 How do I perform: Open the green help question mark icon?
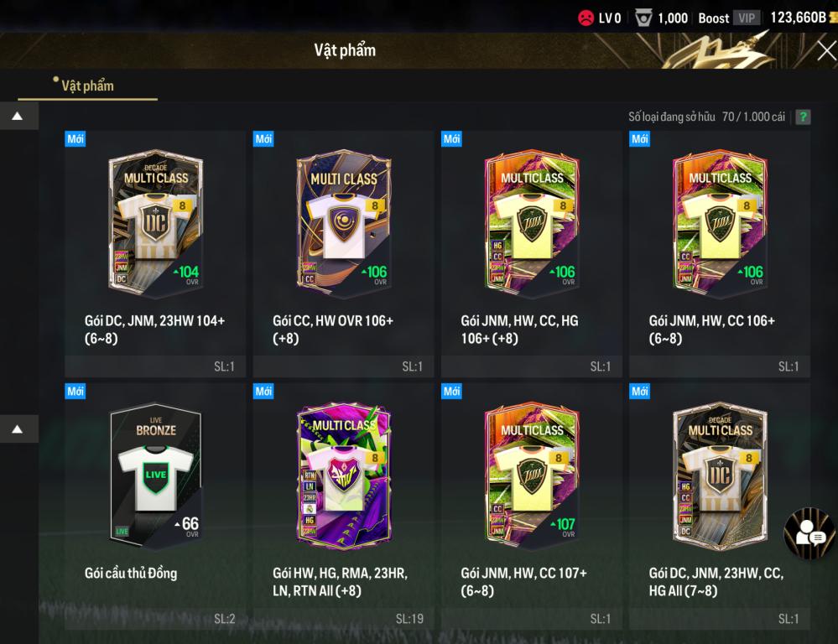point(803,117)
